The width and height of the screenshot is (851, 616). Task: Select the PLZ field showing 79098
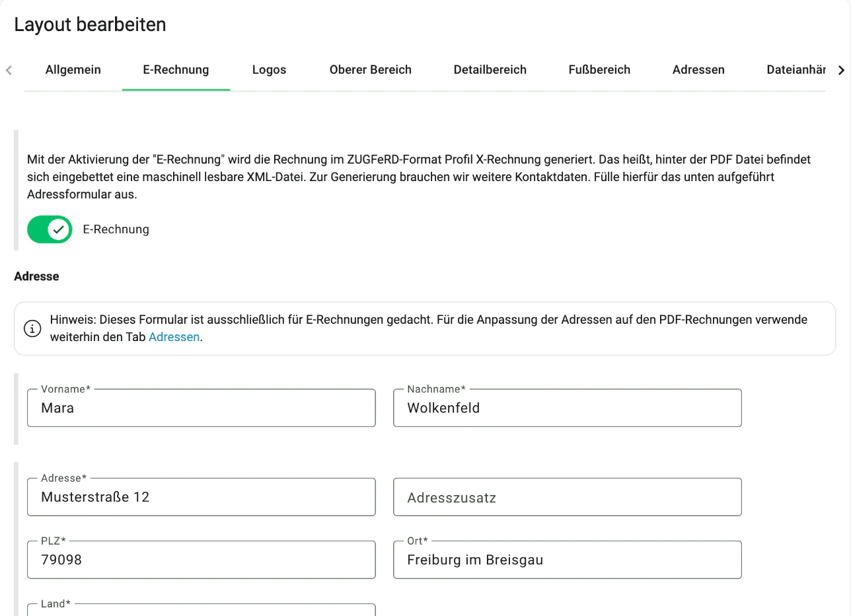[202, 560]
